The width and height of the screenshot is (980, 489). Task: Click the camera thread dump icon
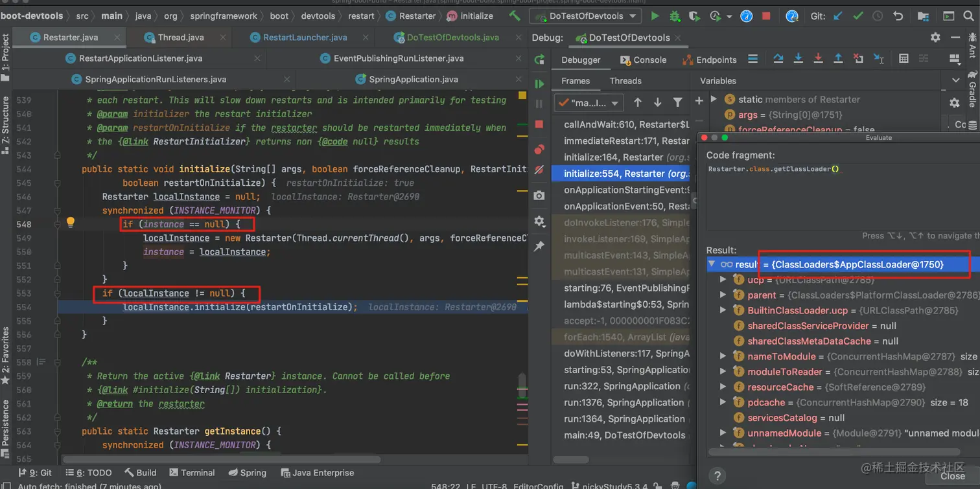tap(539, 195)
